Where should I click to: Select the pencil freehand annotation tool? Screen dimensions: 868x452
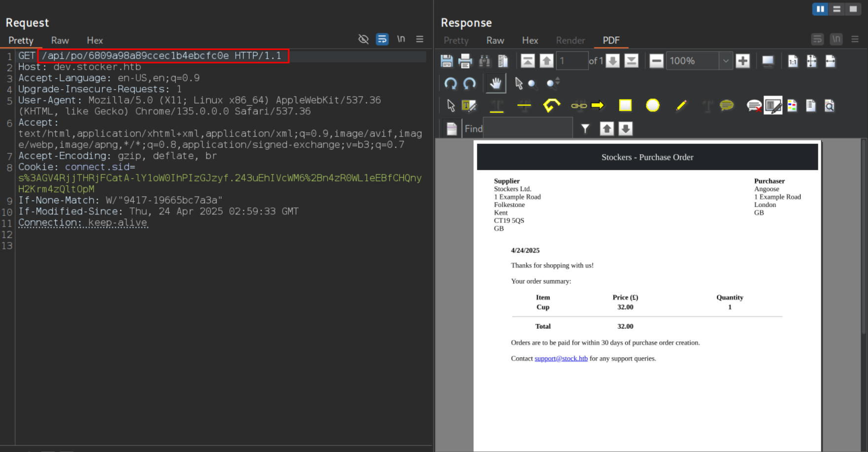pos(681,105)
